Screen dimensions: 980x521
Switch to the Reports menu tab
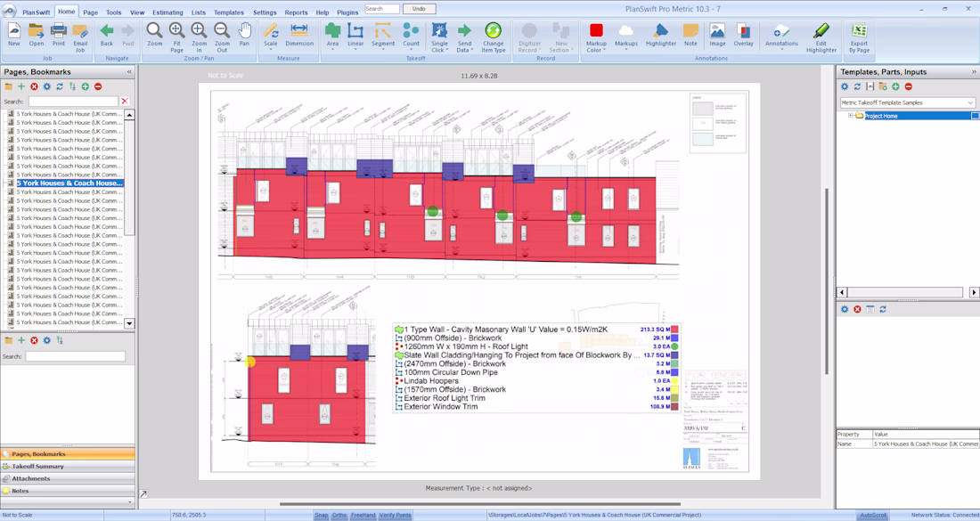tap(296, 12)
